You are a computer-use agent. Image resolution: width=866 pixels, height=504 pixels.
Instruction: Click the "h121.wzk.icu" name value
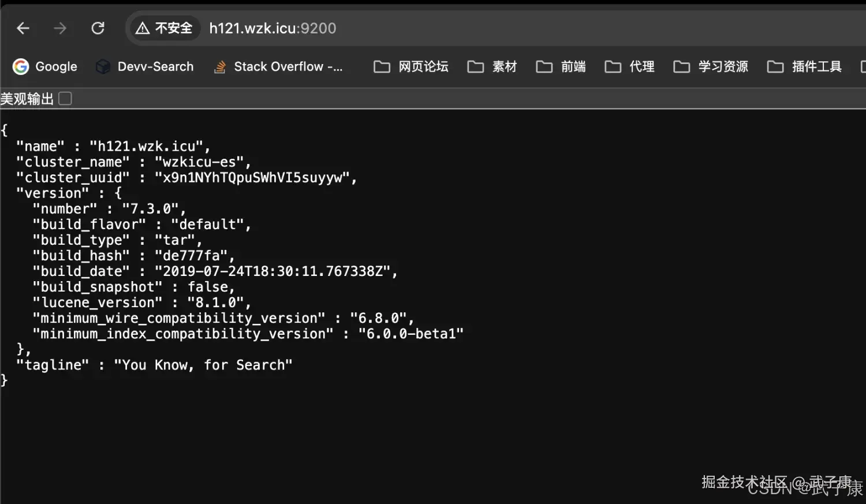click(147, 147)
